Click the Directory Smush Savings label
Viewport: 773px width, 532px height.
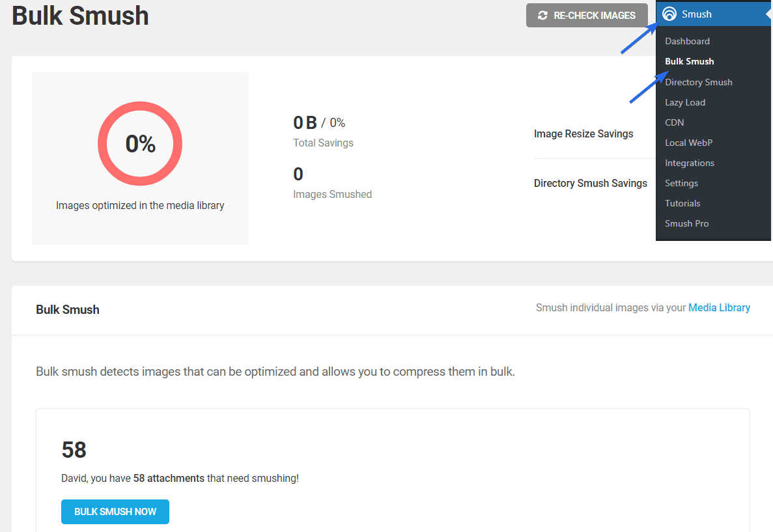(590, 183)
